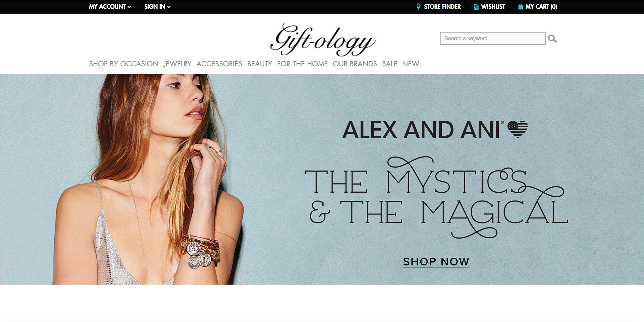Screen dimensions: 644x322
Task: Focus the Search a keyword field
Action: click(493, 39)
